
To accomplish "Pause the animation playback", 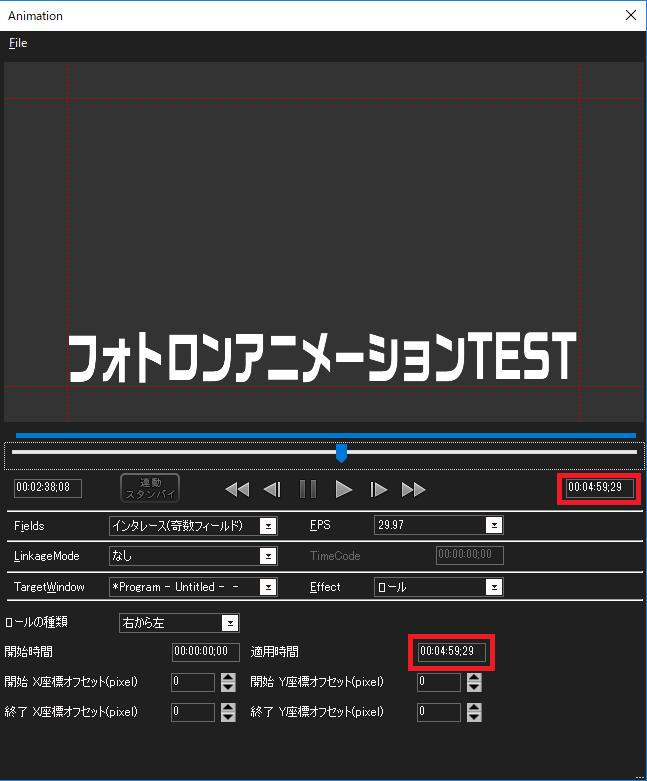I will click(308, 490).
